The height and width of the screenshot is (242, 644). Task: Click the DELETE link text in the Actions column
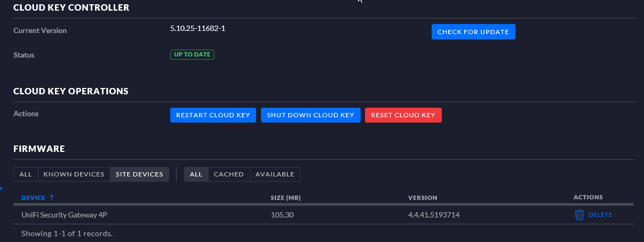click(x=600, y=215)
